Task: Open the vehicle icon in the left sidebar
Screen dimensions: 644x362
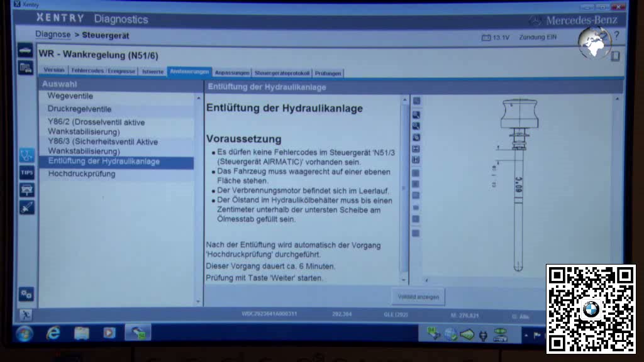Action: 25,50
